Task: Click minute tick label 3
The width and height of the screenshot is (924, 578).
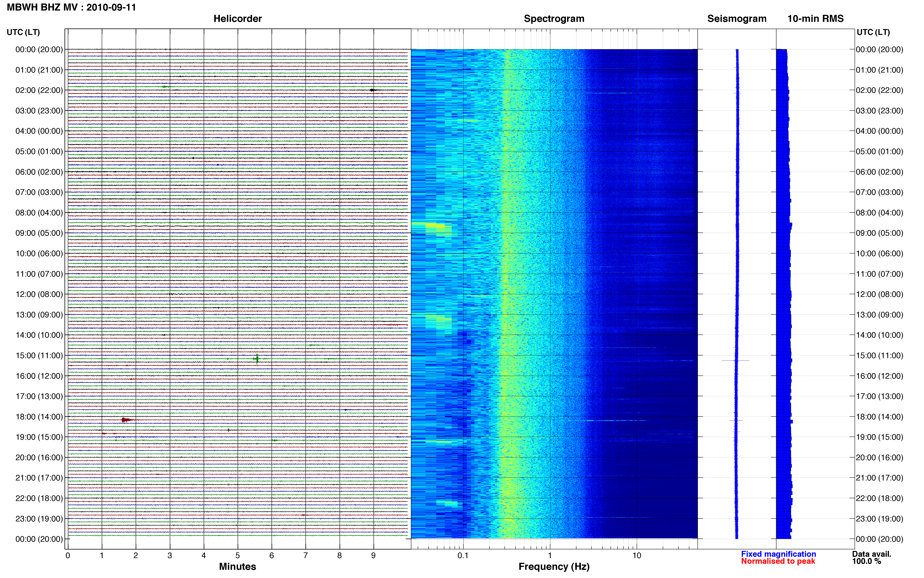Action: [x=170, y=555]
